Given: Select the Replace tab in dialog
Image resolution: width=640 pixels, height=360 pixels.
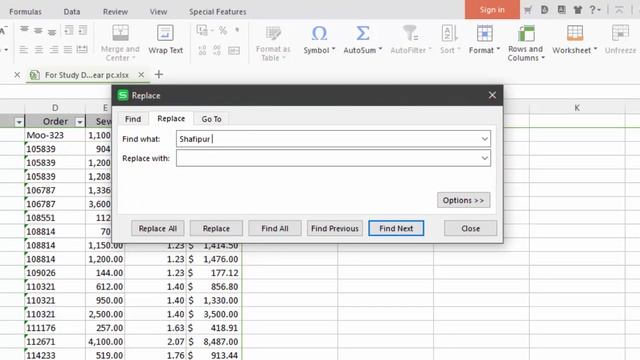Looking at the screenshot, I should [x=171, y=118].
